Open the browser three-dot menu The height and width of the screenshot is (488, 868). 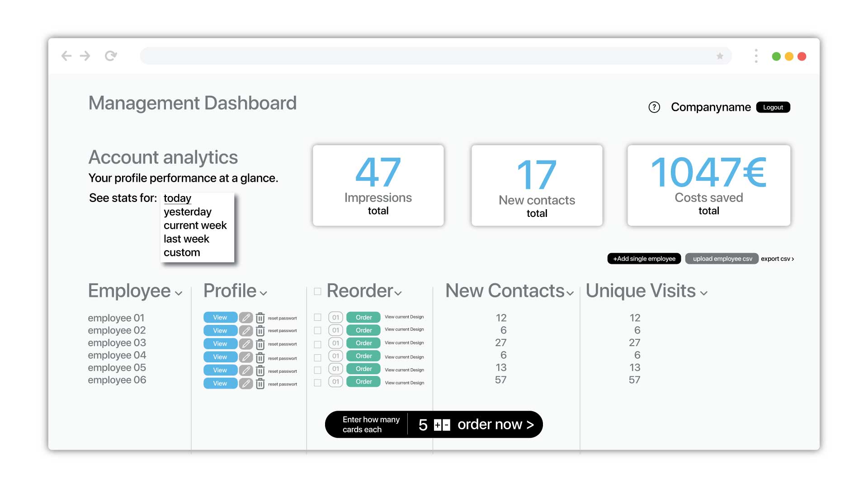pyautogui.click(x=756, y=56)
